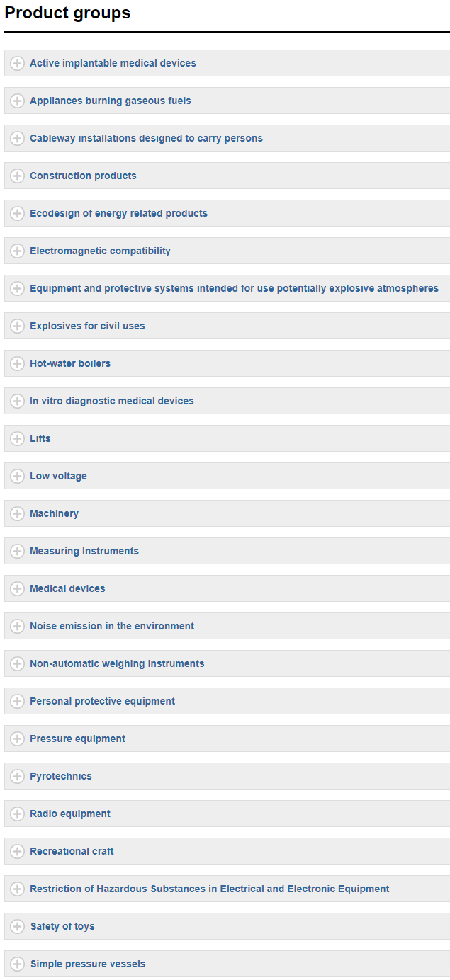Open Restriction of Hazardous Substances entry

pos(210,889)
